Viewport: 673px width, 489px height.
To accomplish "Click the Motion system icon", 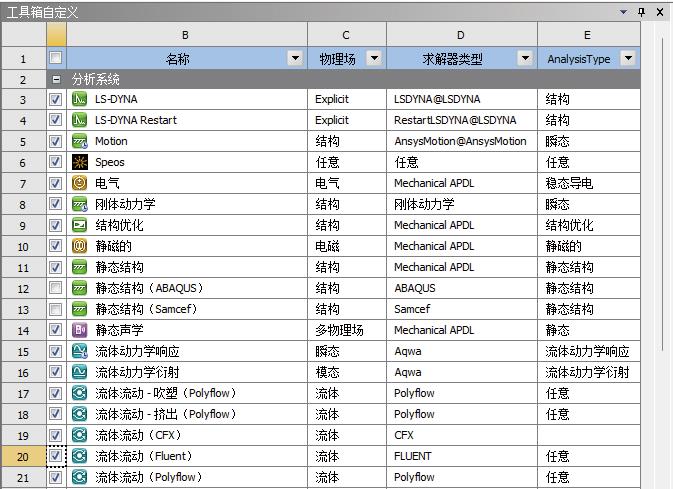I will (x=79, y=141).
